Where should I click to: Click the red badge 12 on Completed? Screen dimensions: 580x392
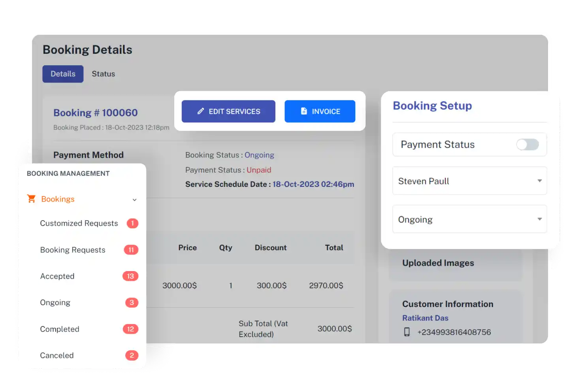130,329
